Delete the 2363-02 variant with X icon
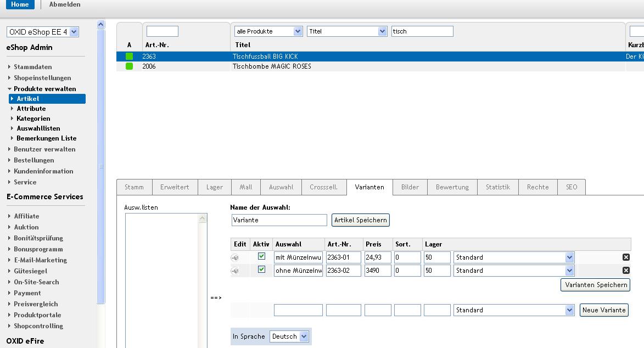Screen dimensions: 644x348 pyautogui.click(x=626, y=271)
